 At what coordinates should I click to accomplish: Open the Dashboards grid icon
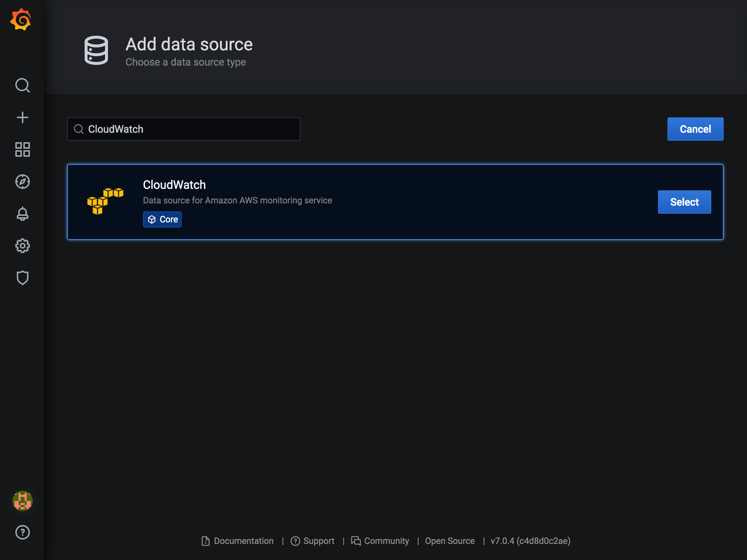pyautogui.click(x=22, y=149)
